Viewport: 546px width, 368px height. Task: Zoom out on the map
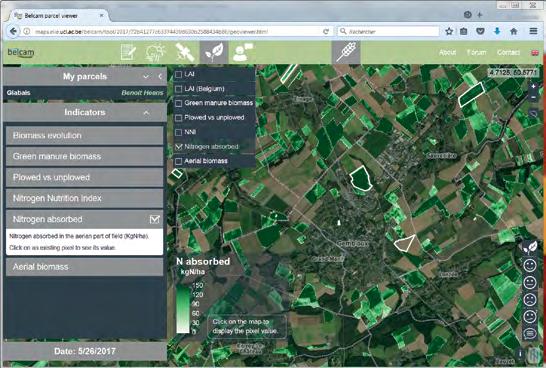tap(533, 97)
